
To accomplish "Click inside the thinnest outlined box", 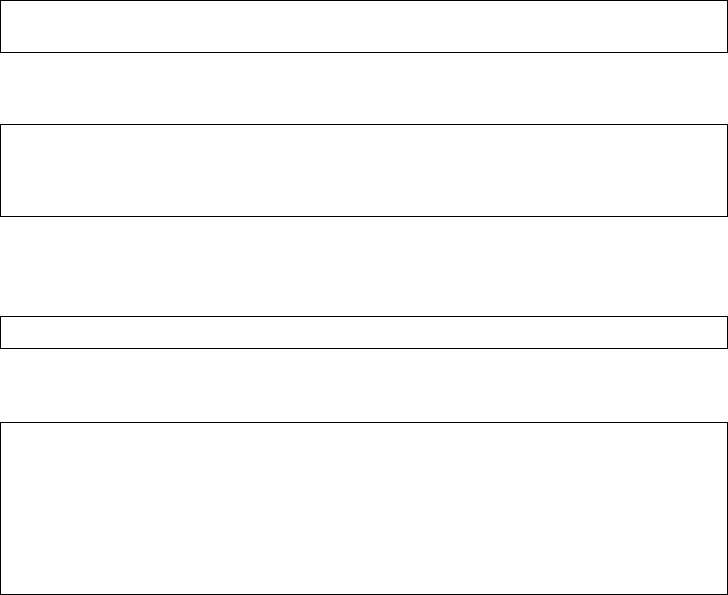I will tap(364, 332).
